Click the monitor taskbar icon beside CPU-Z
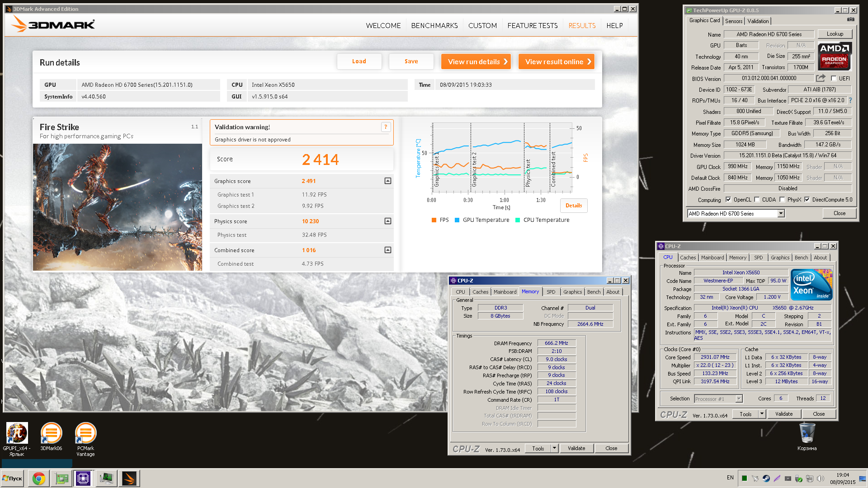This screenshot has height=488, width=868. pyautogui.click(x=106, y=479)
